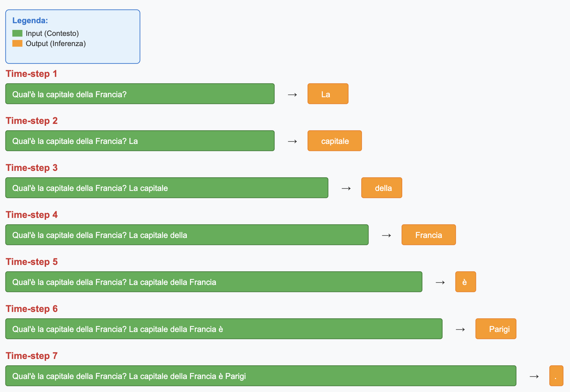The width and height of the screenshot is (570, 392).
Task: Click the orange 'Francia' output box
Action: (x=428, y=235)
